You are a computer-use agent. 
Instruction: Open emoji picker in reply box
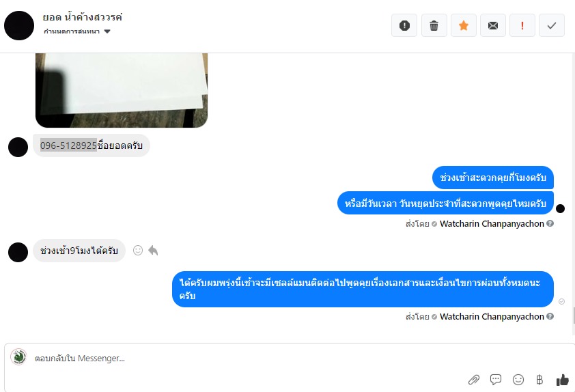(x=518, y=380)
